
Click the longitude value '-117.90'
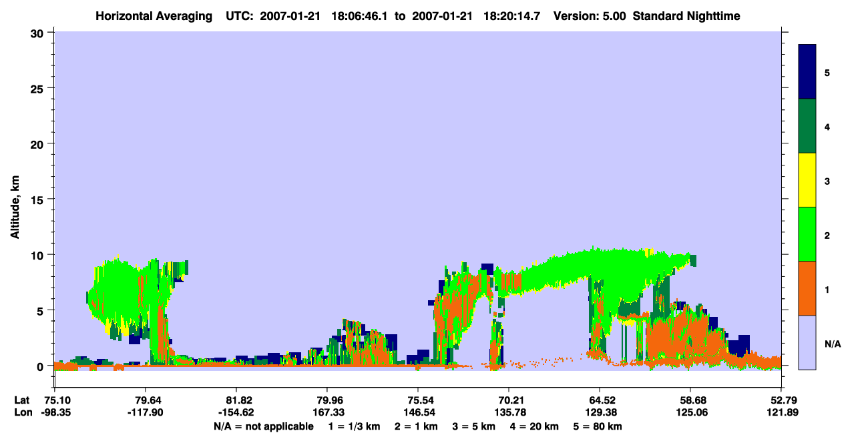pos(146,412)
